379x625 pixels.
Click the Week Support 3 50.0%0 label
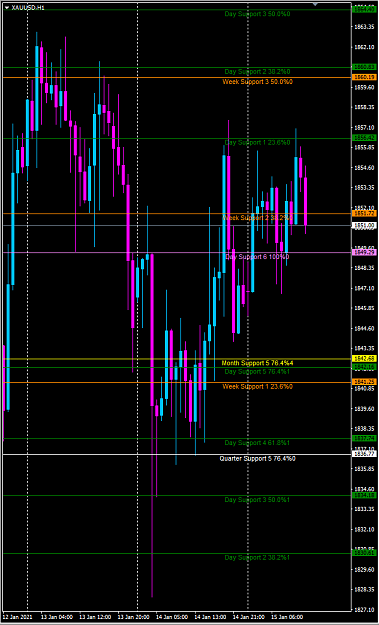257,82
